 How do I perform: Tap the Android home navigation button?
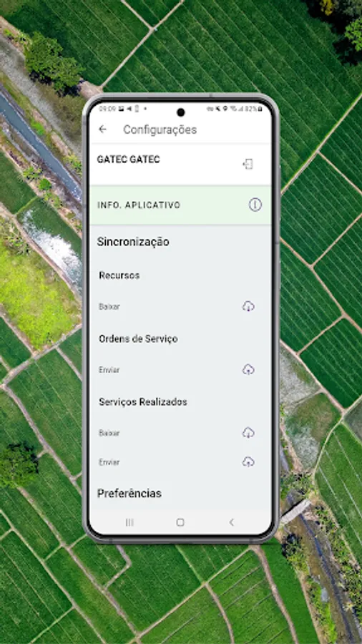coord(180,522)
